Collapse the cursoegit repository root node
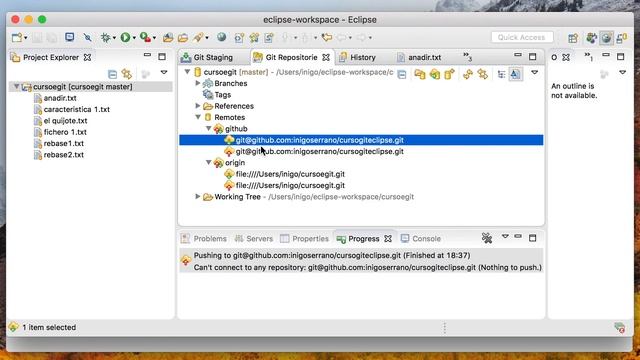This screenshot has width=640, height=360. (x=187, y=72)
